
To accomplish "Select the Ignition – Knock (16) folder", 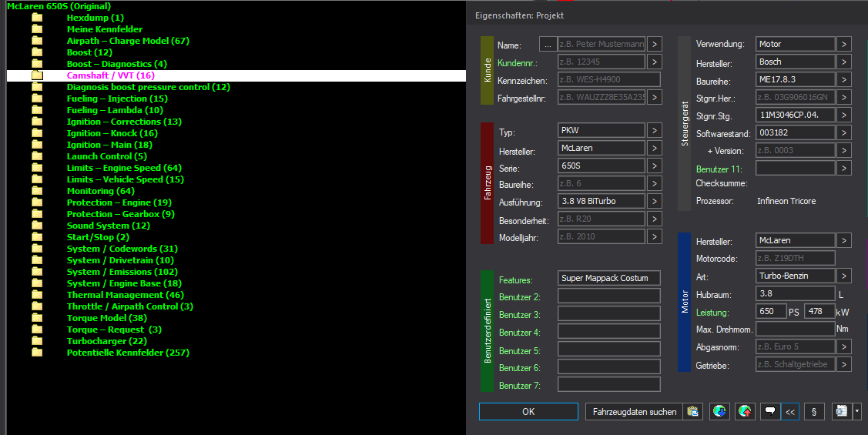I will (112, 133).
